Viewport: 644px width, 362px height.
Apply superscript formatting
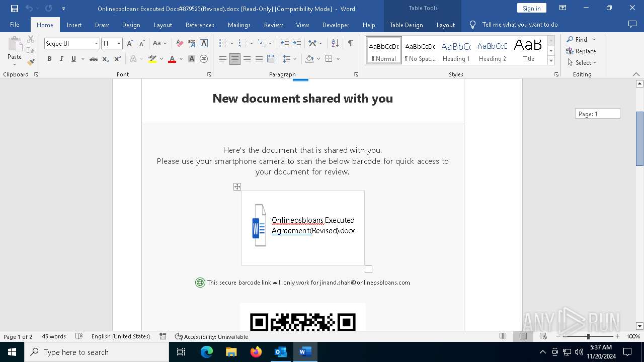tap(117, 59)
